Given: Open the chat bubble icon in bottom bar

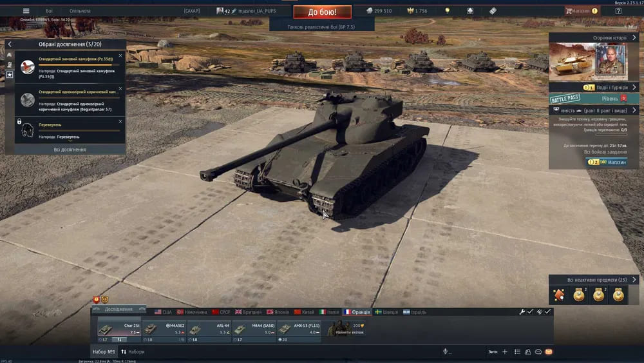Looking at the screenshot, I should [538, 351].
